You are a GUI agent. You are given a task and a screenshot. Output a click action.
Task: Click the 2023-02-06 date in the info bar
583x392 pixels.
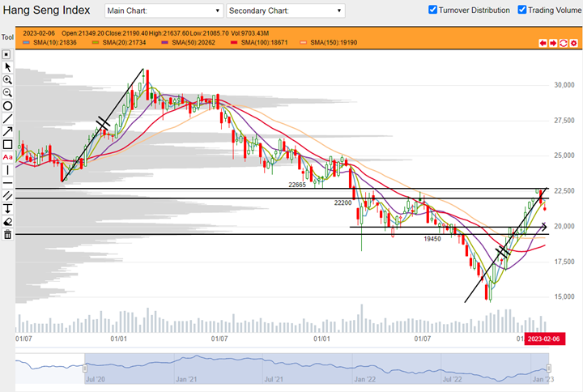(39, 33)
